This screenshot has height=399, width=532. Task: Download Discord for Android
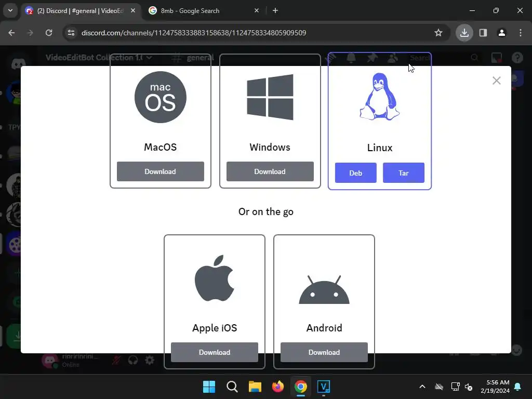click(x=324, y=352)
